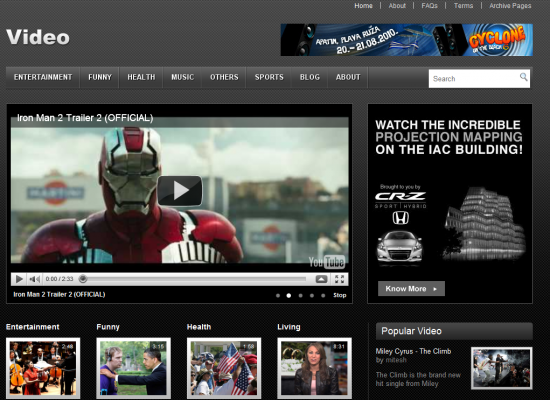This screenshot has width=550, height=400.
Task: Open the news anchor thumbnail under Living
Action: (x=315, y=368)
